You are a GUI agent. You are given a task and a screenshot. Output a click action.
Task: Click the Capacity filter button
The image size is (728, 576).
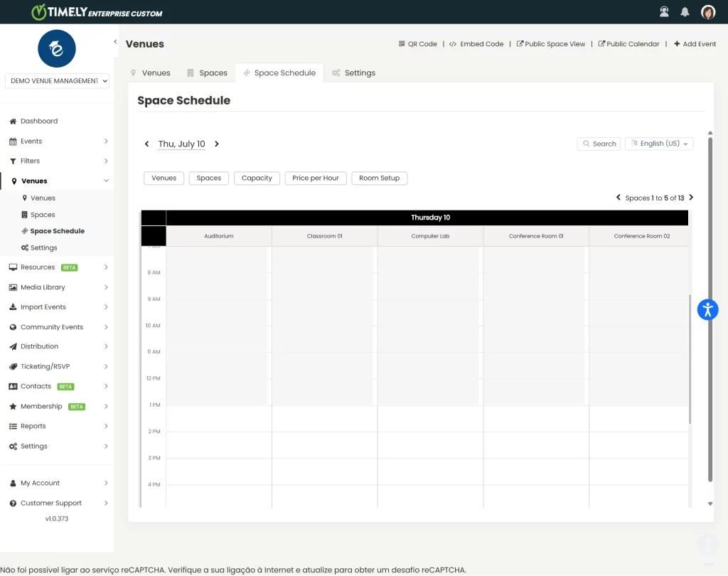tap(257, 178)
